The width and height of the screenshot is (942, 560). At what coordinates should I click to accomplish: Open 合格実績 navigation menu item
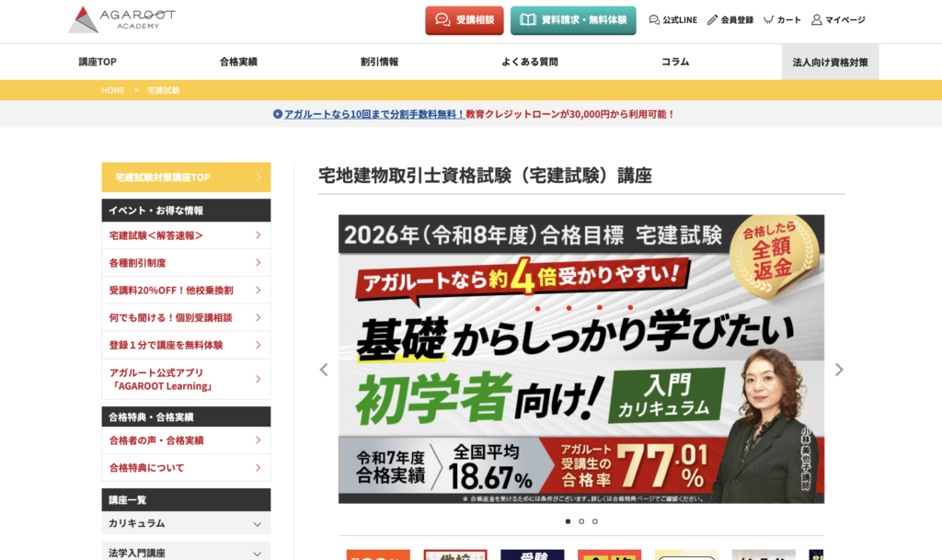click(x=238, y=62)
